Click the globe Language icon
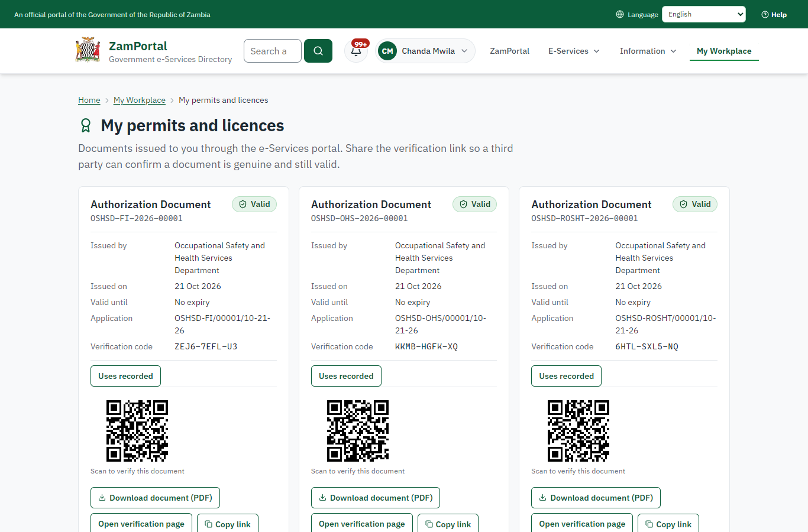 [x=620, y=14]
